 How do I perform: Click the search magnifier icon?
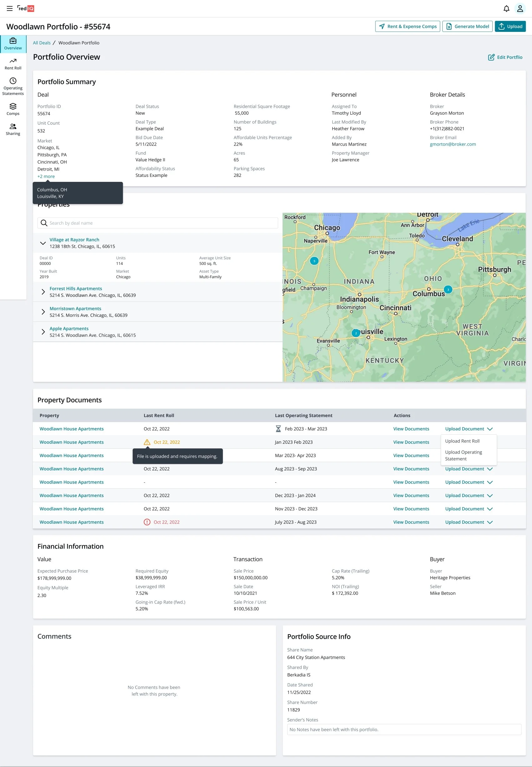point(44,223)
